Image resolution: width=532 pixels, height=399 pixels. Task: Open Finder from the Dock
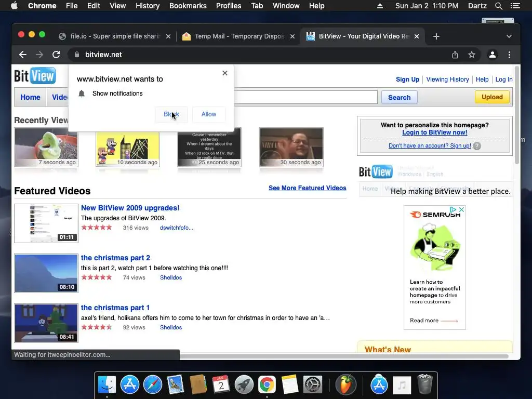click(107, 385)
